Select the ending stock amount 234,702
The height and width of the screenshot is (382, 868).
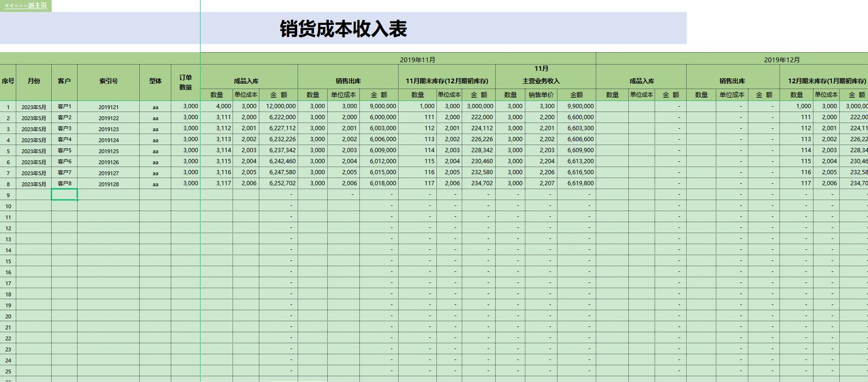point(479,183)
